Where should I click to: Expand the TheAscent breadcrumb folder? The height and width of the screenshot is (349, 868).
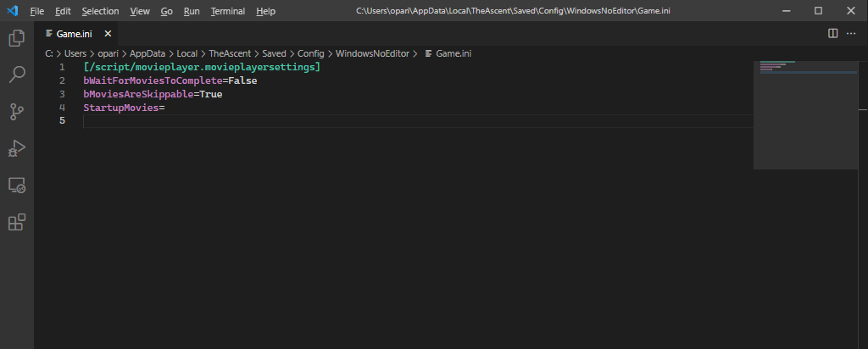coord(229,53)
